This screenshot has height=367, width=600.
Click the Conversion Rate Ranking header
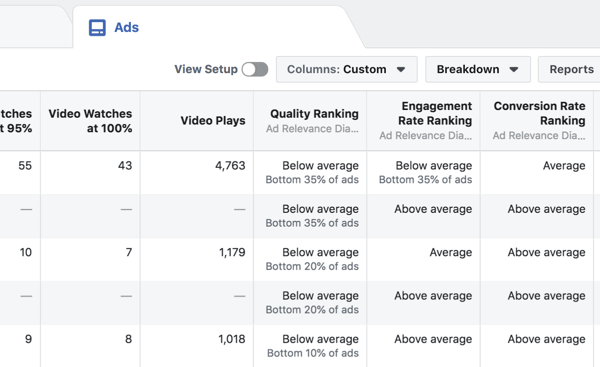(x=537, y=121)
